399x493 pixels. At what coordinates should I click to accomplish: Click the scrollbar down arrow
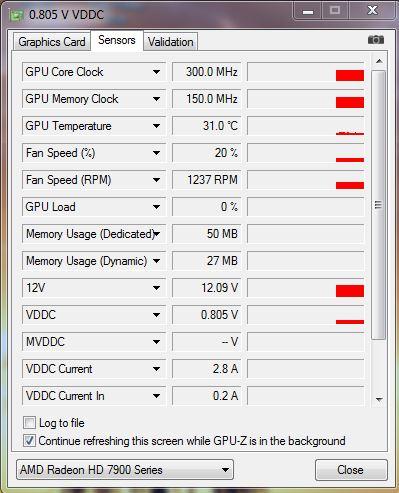click(379, 399)
